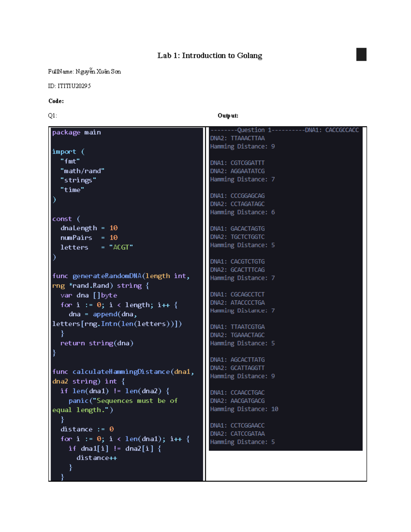Click the "distance := 0" line
The height and width of the screenshot is (532, 411).
click(x=87, y=429)
